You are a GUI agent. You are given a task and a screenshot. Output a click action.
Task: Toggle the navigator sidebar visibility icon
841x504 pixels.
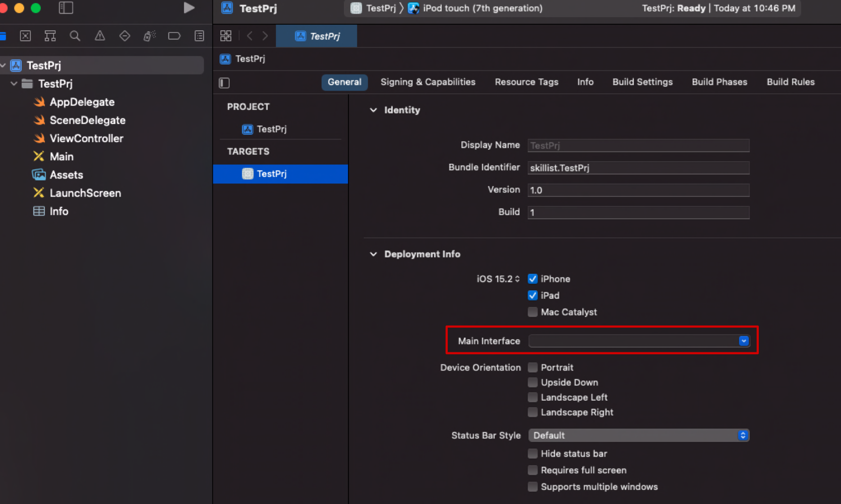click(66, 8)
